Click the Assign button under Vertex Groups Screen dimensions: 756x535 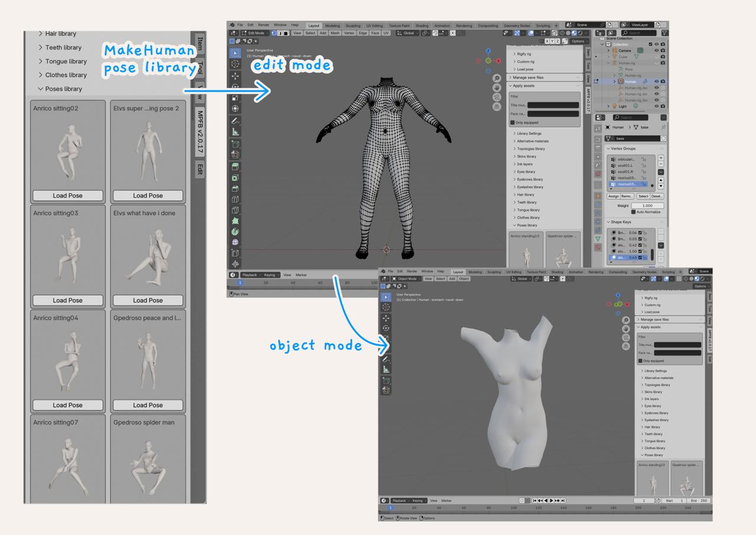point(614,196)
